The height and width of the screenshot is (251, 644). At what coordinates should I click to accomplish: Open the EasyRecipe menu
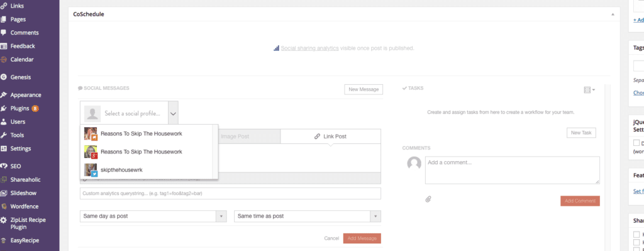[25, 240]
